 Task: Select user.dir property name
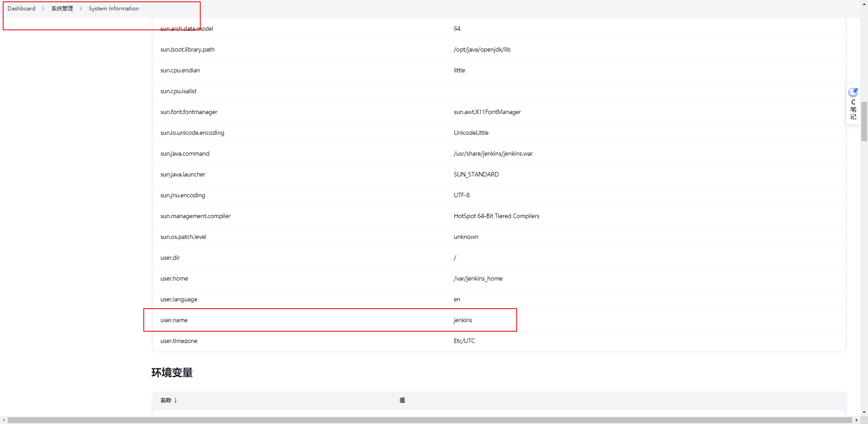[x=170, y=257]
